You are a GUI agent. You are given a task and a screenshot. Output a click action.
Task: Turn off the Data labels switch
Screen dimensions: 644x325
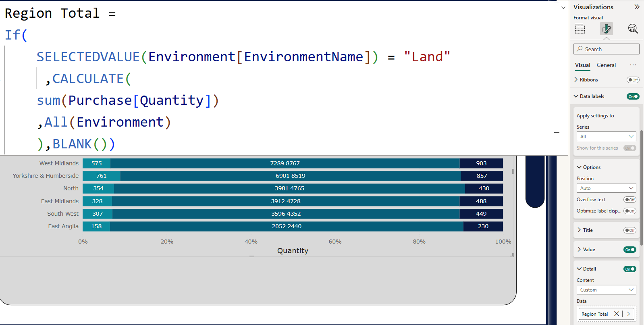click(x=633, y=96)
